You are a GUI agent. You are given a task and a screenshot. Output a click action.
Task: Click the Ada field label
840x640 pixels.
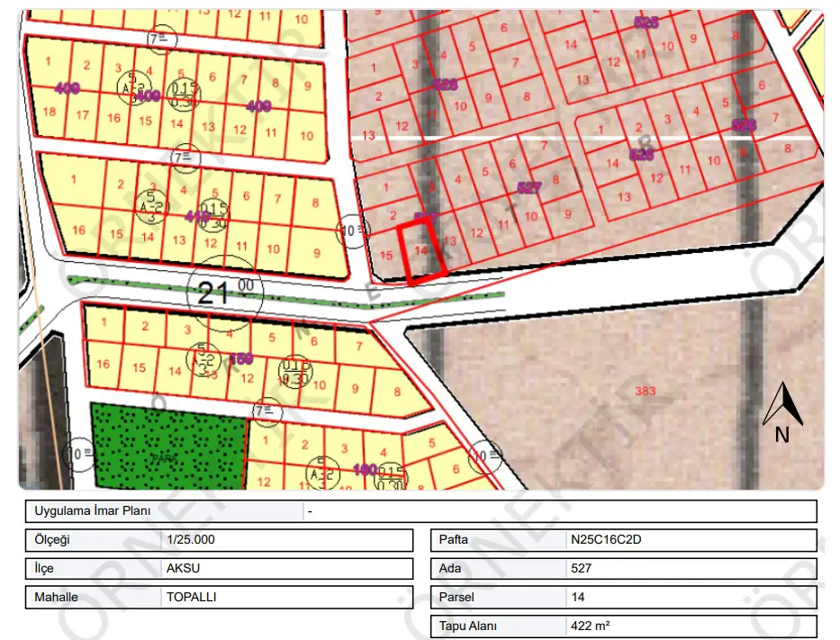[x=450, y=568]
